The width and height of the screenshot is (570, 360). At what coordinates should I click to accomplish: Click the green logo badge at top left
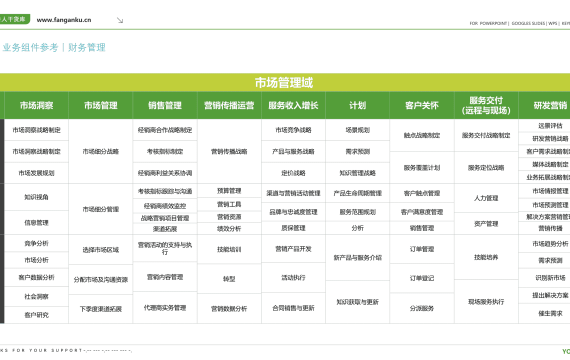click(14, 19)
